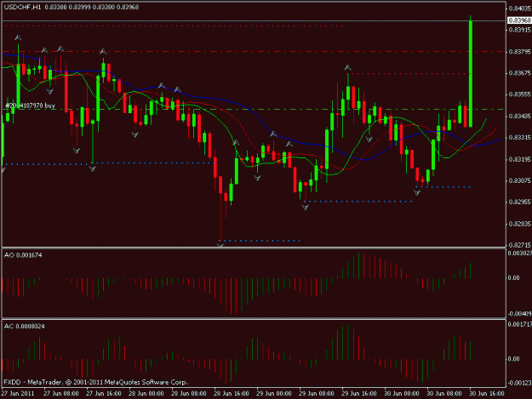532x399 pixels.
Task: Select the 28 Jun 00:00 time label
Action: pyautogui.click(x=146, y=393)
